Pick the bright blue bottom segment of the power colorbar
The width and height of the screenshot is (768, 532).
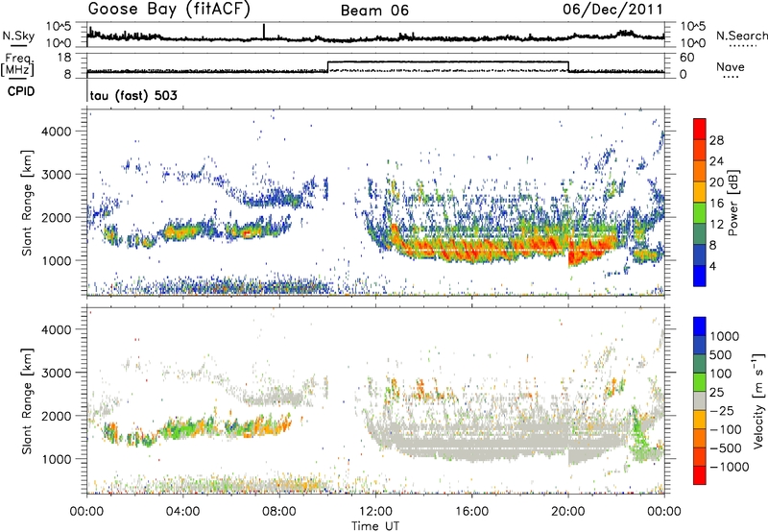[x=700, y=276]
